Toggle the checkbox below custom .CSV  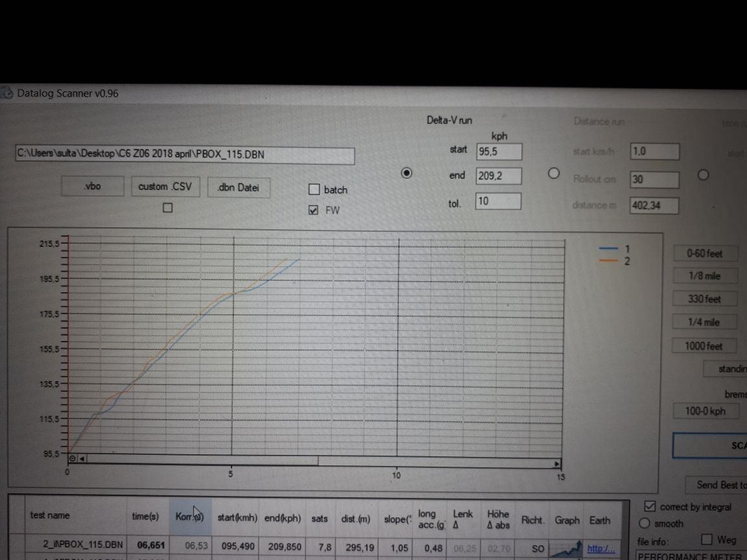click(168, 208)
